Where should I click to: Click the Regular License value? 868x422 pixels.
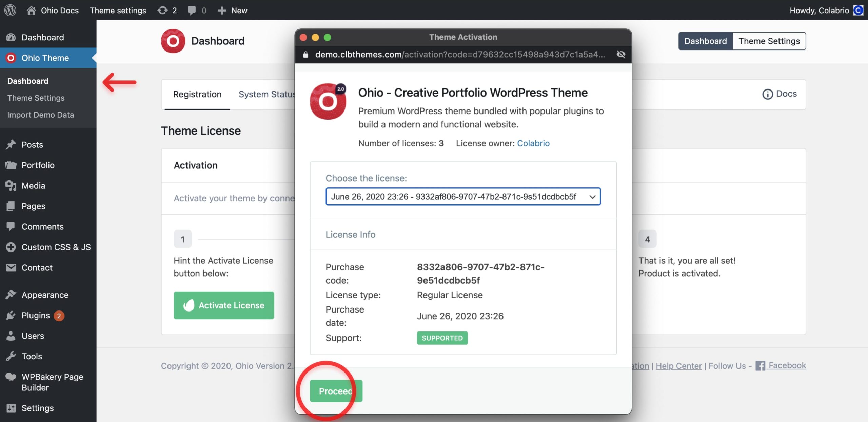click(450, 295)
